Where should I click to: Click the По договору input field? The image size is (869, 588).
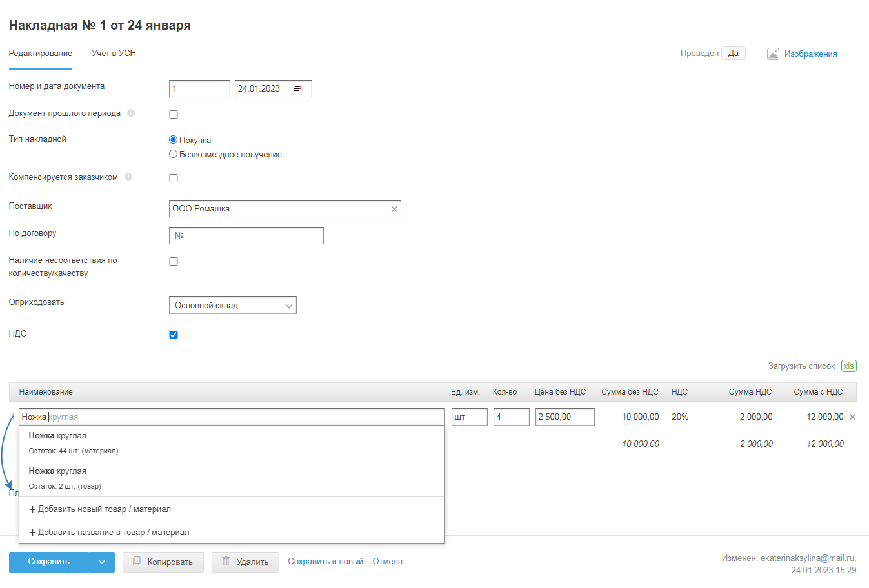click(246, 236)
